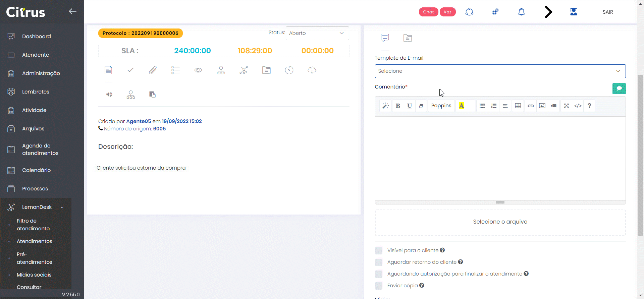Open the Status dropdown showing Aberto
Screen dimensions: 644x299
click(317, 33)
